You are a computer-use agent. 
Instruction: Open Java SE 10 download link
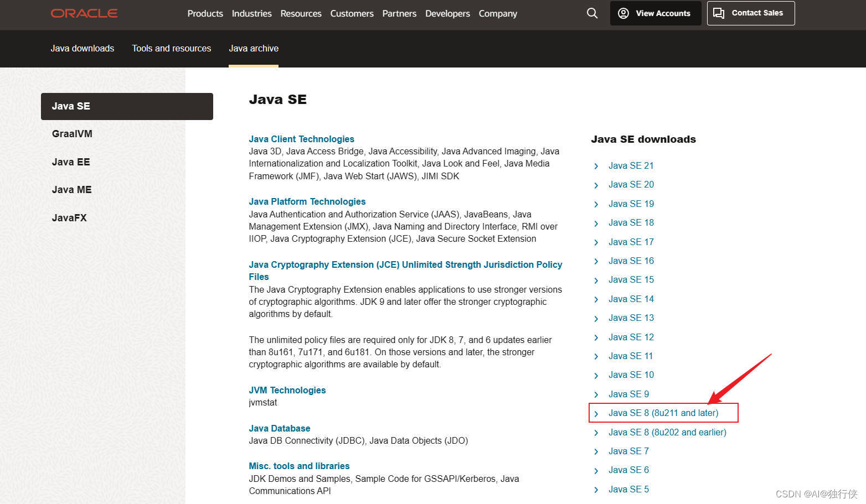pos(631,375)
